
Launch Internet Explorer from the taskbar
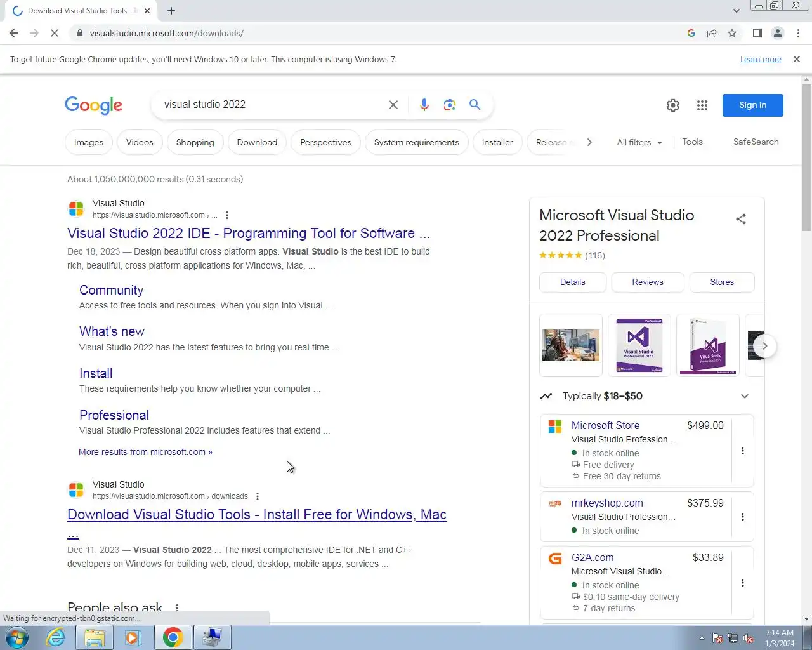coord(56,637)
